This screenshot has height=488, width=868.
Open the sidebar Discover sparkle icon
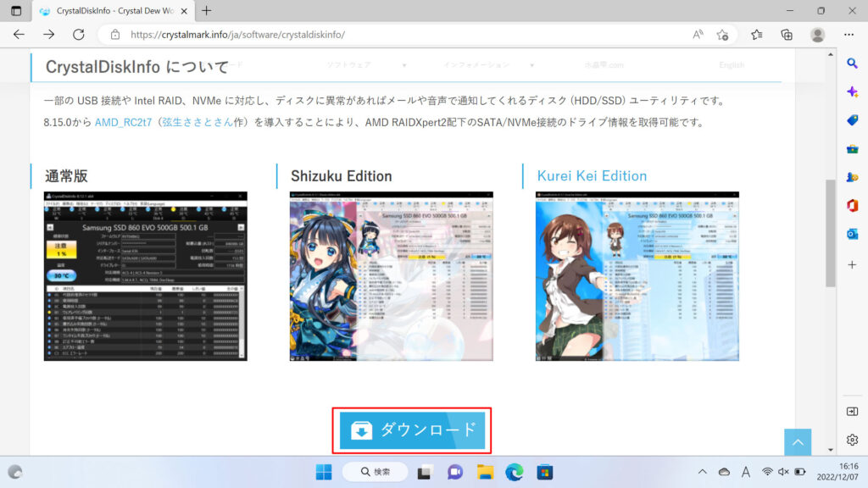point(853,91)
